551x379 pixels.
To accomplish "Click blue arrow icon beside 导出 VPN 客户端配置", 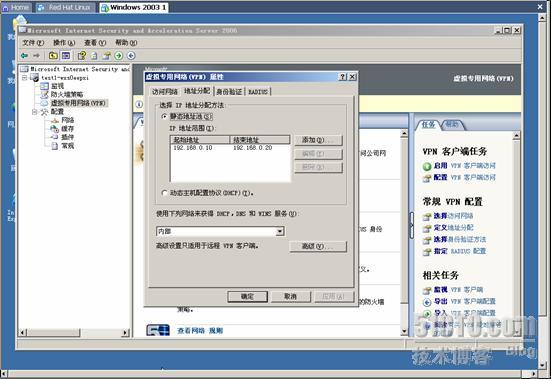I will [x=427, y=302].
